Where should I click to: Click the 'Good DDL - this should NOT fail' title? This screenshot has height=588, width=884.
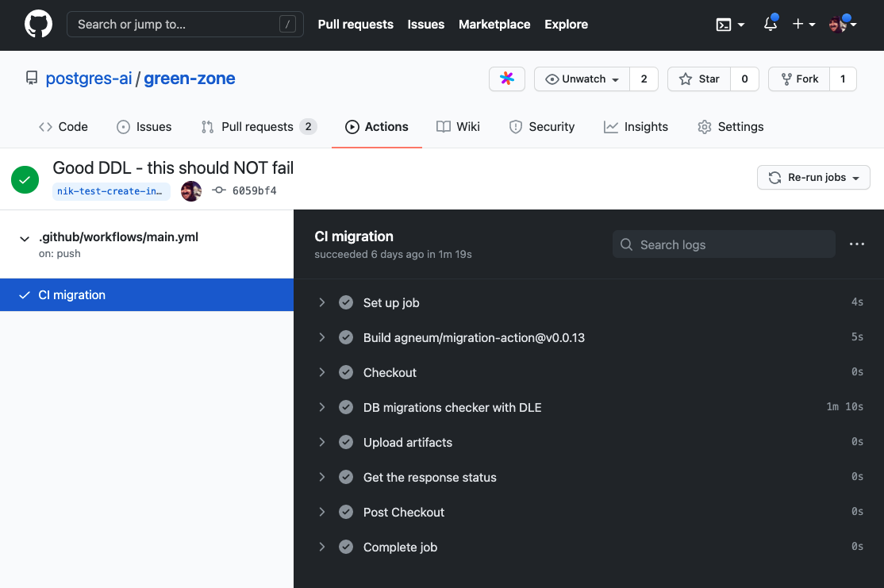point(173,168)
